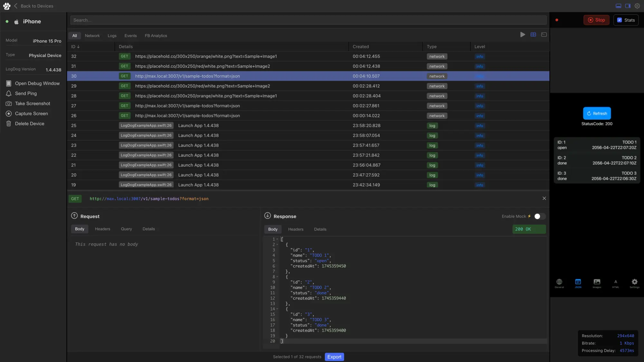Collapse JSON object at line 2

pyautogui.click(x=277, y=245)
